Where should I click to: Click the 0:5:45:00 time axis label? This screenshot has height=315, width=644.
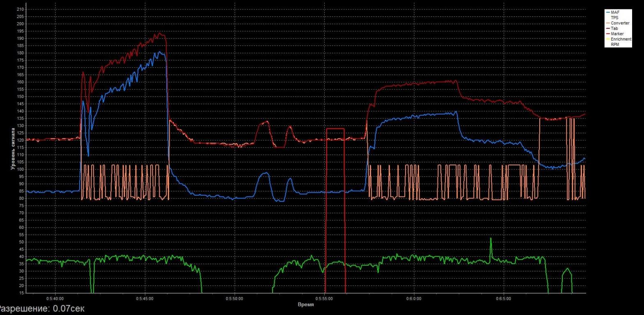click(x=145, y=299)
